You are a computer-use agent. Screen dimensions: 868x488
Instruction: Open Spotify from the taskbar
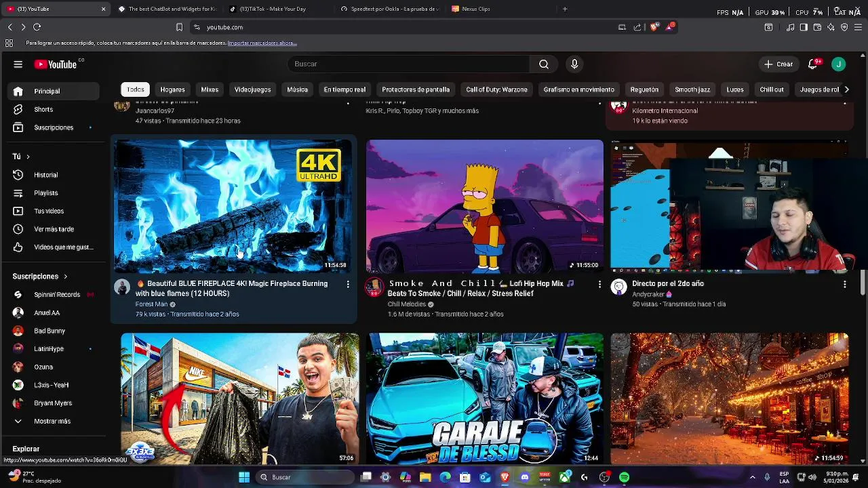coord(624,477)
